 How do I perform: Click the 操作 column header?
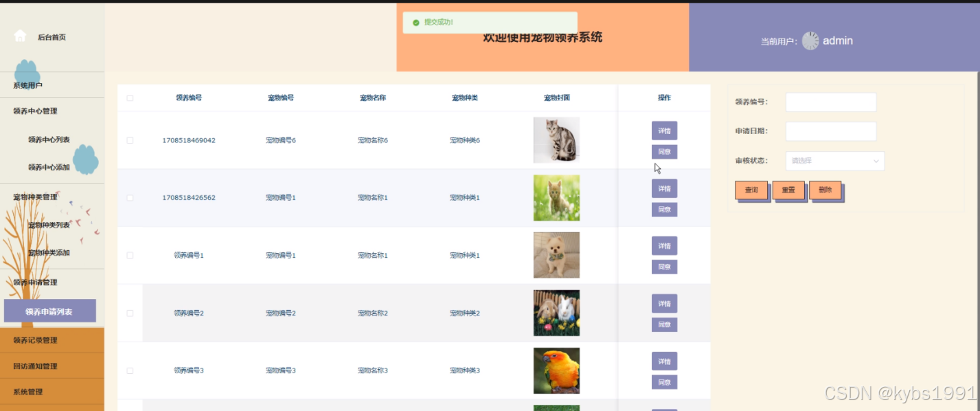[664, 98]
